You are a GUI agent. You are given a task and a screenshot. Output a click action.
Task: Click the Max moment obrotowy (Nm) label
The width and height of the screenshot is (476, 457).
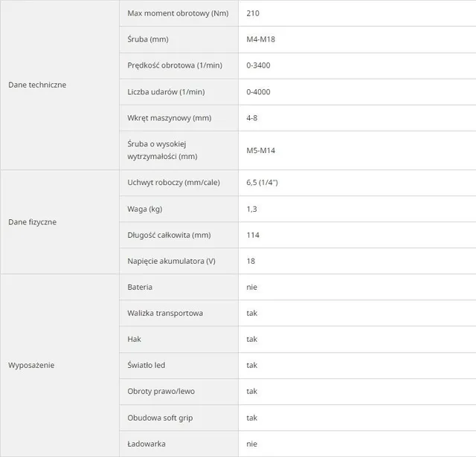point(178,13)
